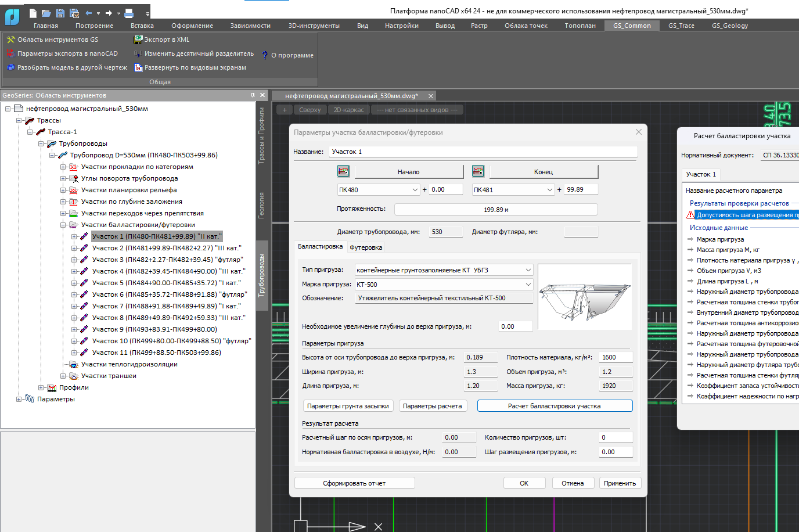Click the Save document floppy icon
The height and width of the screenshot is (532, 799).
60,12
